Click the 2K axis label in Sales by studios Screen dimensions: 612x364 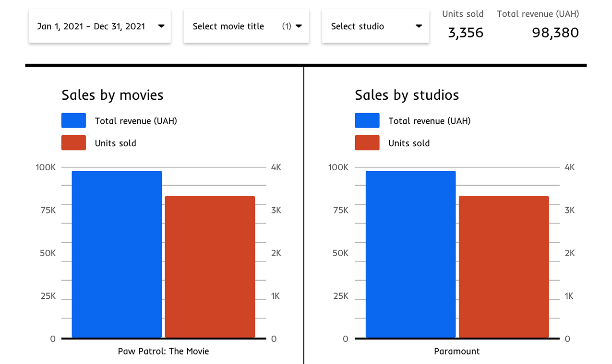point(570,253)
